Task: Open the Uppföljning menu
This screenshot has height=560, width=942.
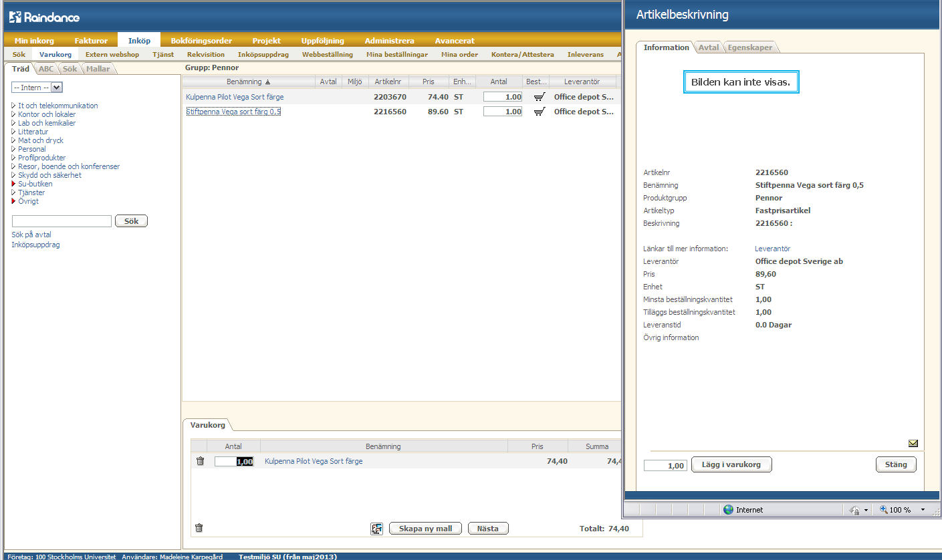Action: coord(323,41)
